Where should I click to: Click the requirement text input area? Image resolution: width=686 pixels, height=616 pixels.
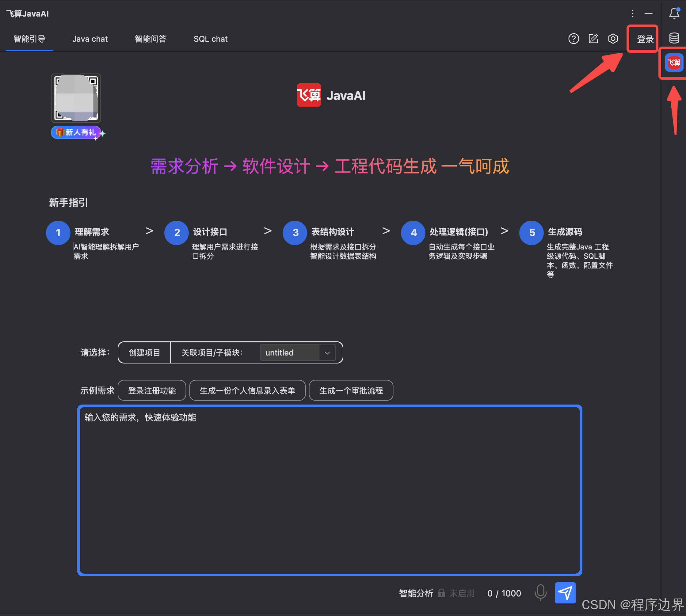point(330,490)
